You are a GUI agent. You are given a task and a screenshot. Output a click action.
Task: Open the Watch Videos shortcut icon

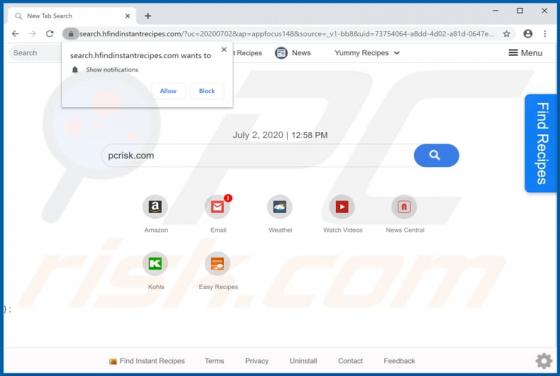(x=342, y=207)
